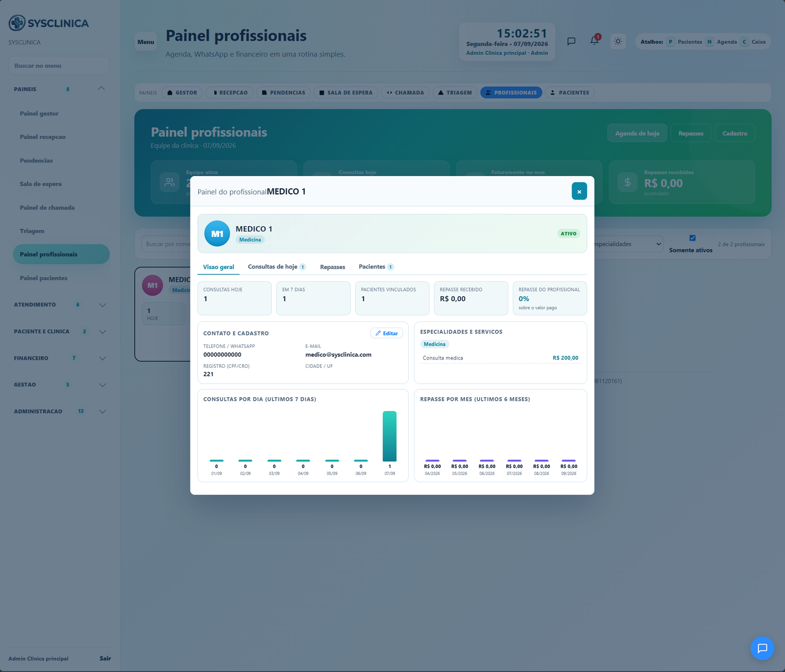
Task: Select the PACIENTES panel pill
Action: pos(570,93)
